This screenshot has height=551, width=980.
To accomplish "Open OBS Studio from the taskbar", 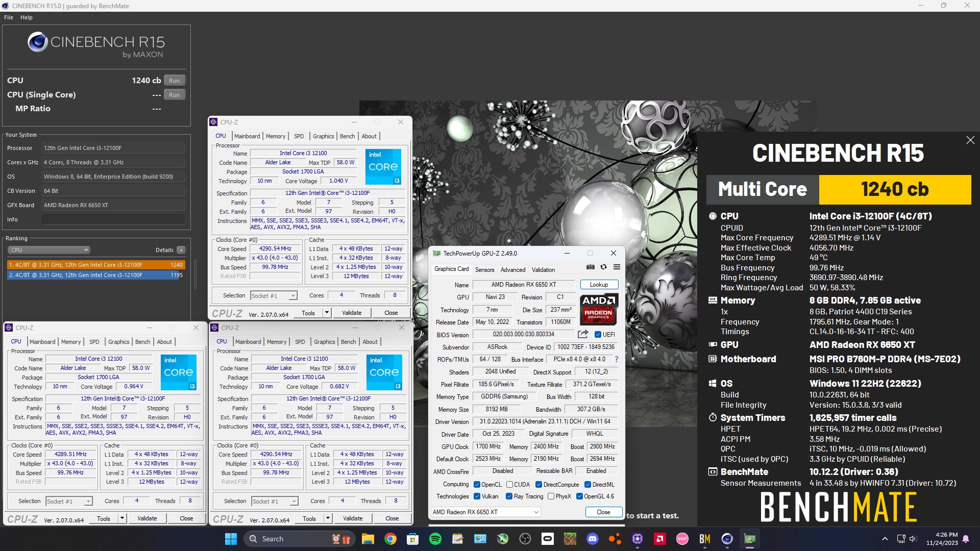I will (525, 539).
